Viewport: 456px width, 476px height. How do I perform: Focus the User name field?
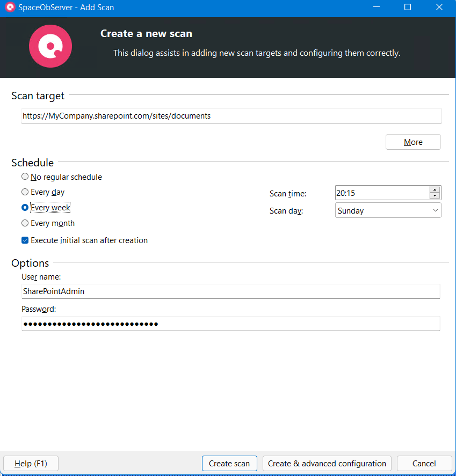(231, 291)
